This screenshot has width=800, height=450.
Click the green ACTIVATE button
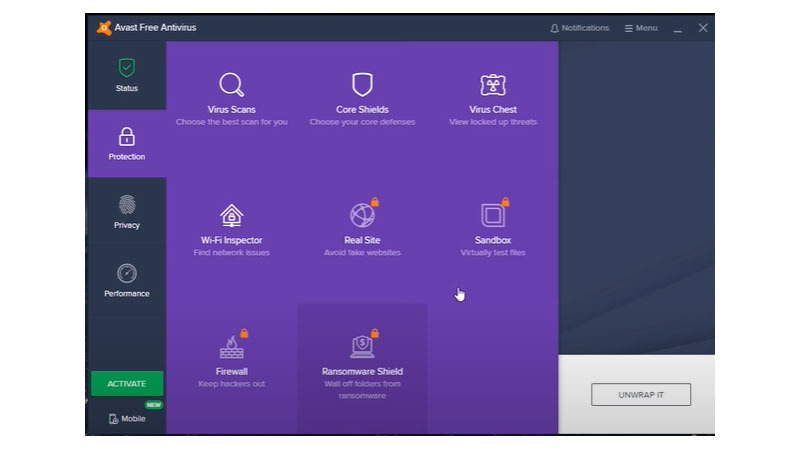[x=127, y=384]
